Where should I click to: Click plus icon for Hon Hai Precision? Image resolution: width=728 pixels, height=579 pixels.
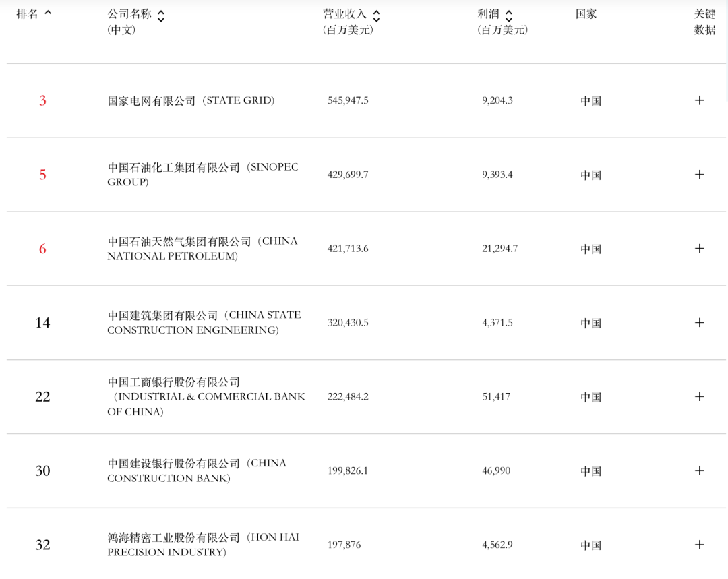pos(699,545)
